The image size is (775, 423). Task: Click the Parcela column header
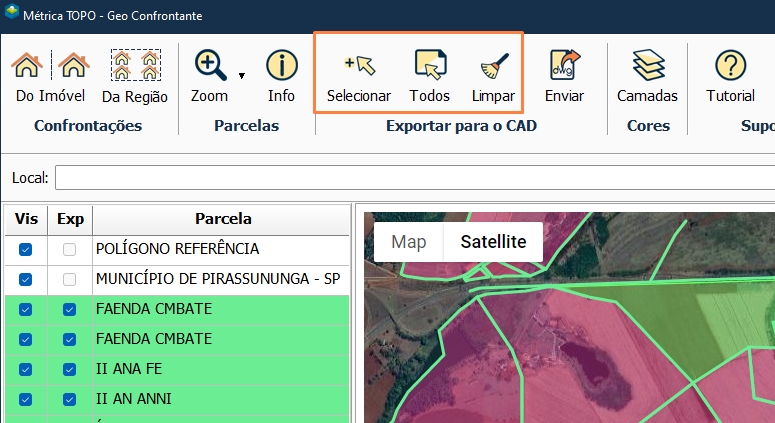(222, 219)
